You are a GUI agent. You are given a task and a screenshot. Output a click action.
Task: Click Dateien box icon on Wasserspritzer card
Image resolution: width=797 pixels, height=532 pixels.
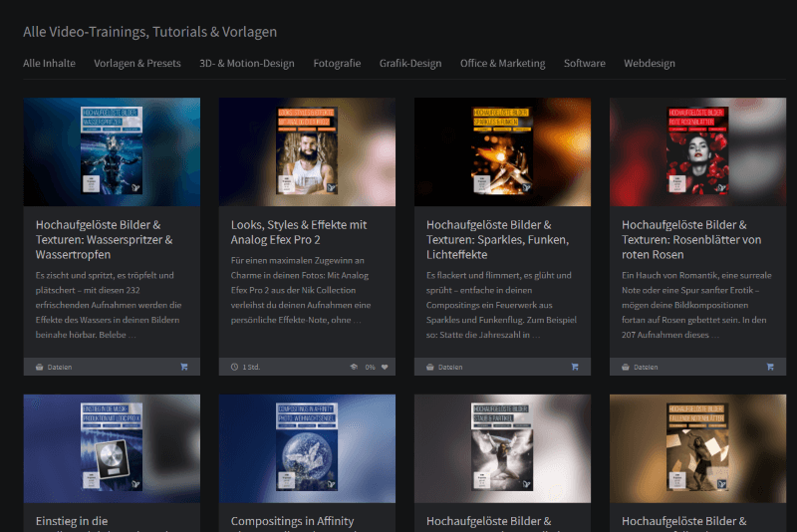[x=39, y=367]
